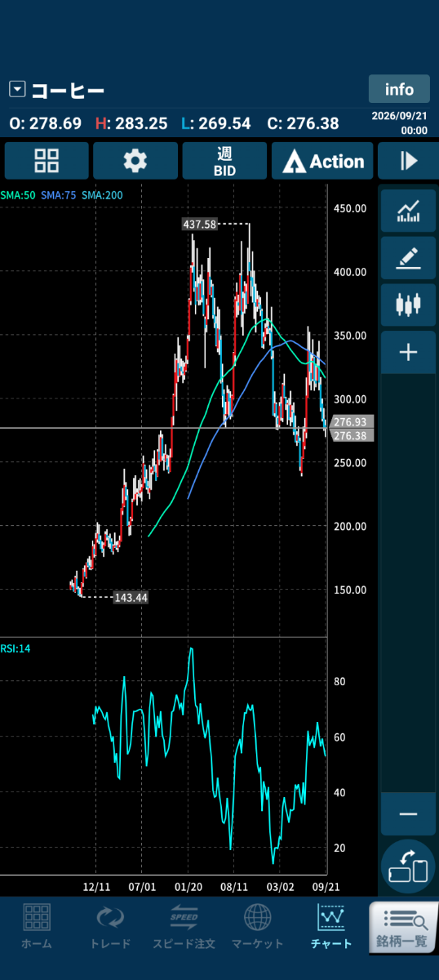Open chart settings gear icon
Screen dimensions: 439x980
(x=135, y=161)
